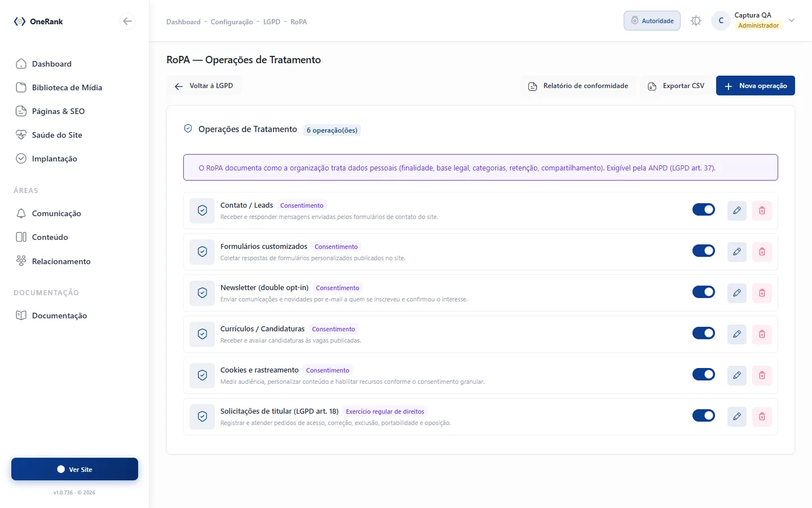The width and height of the screenshot is (812, 508).
Task: Click the LGPD breadcrumb link
Action: (272, 22)
